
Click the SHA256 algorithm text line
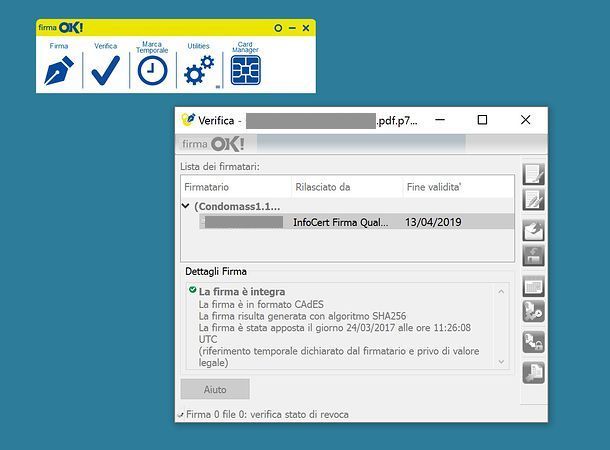point(302,316)
